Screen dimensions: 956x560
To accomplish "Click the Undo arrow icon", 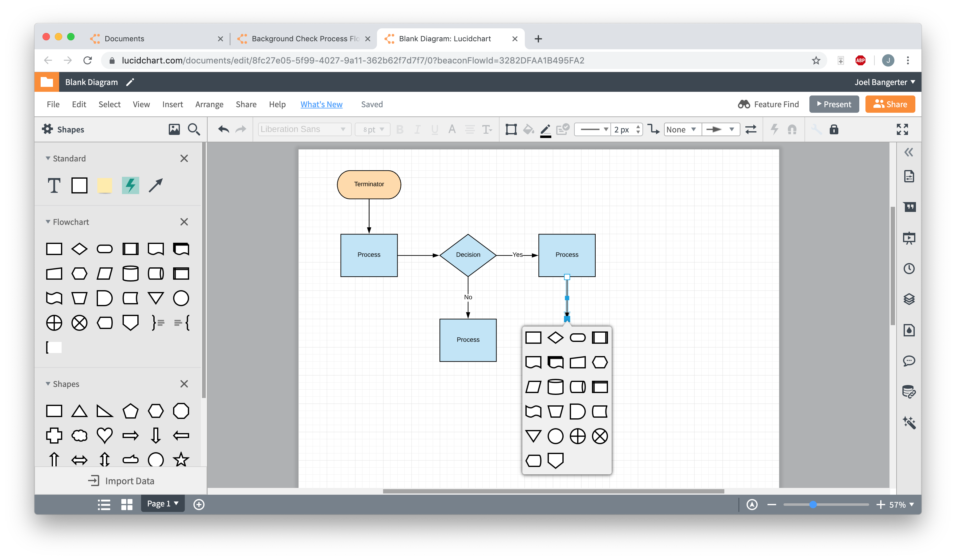I will (224, 129).
